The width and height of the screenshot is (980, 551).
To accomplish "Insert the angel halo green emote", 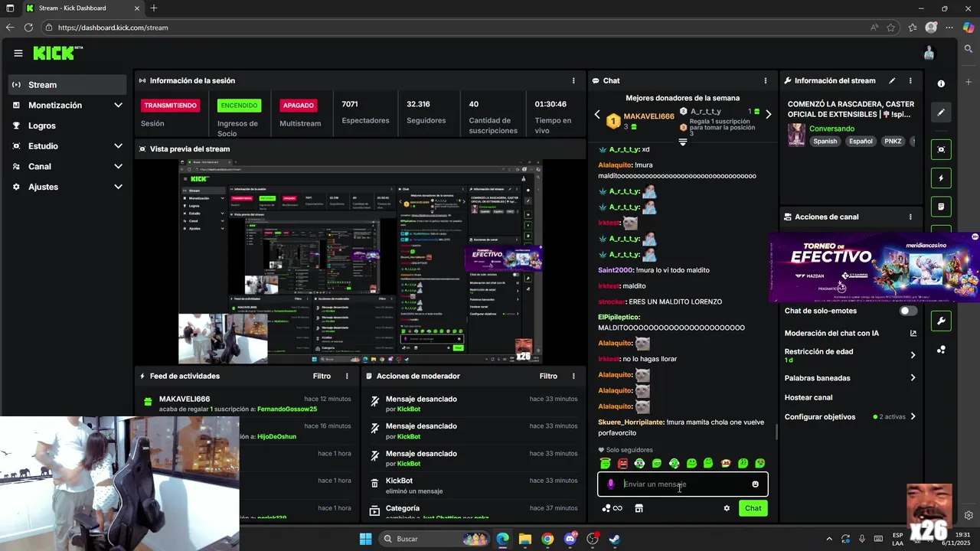I will click(606, 463).
